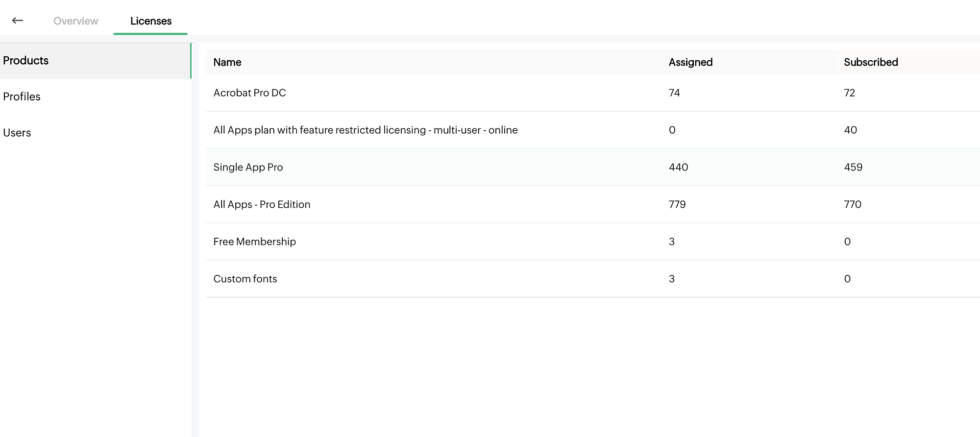Image resolution: width=980 pixels, height=437 pixels.
Task: Click the Name column header
Action: [227, 62]
